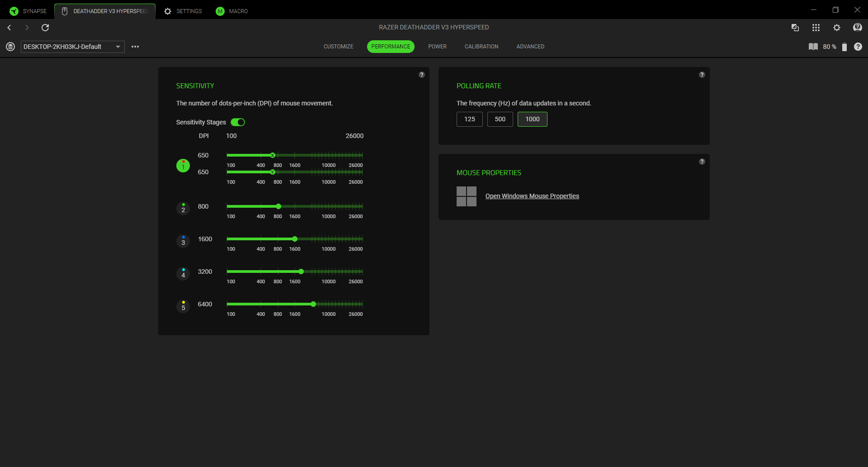
Task: Click the battery status icon
Action: [844, 47]
